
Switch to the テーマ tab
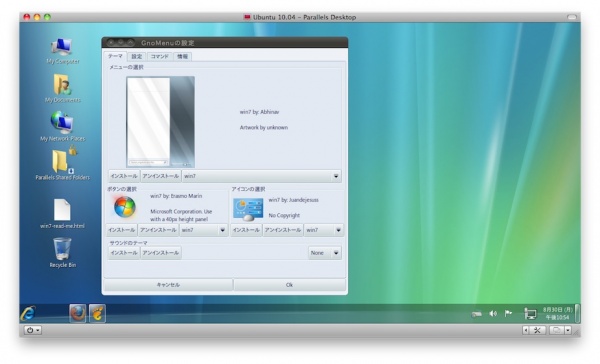(x=115, y=56)
